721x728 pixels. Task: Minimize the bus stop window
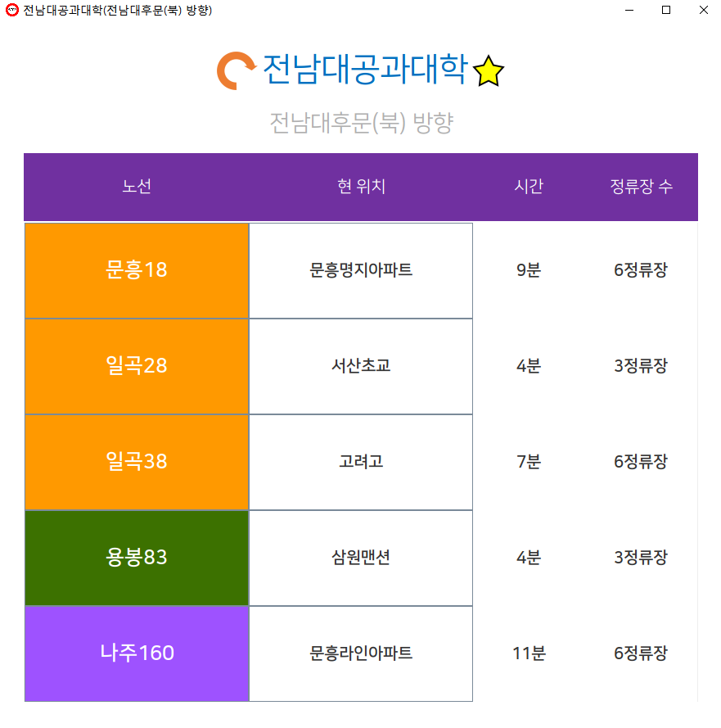coord(629,10)
